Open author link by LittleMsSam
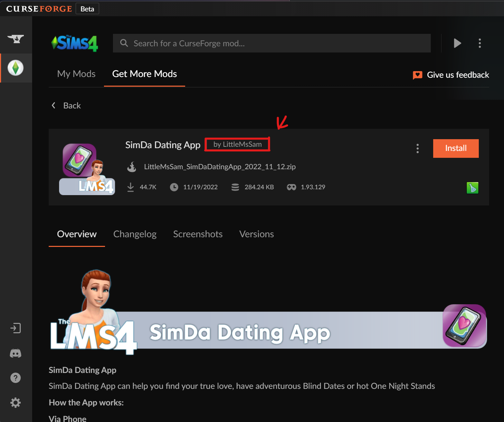 [x=237, y=144]
